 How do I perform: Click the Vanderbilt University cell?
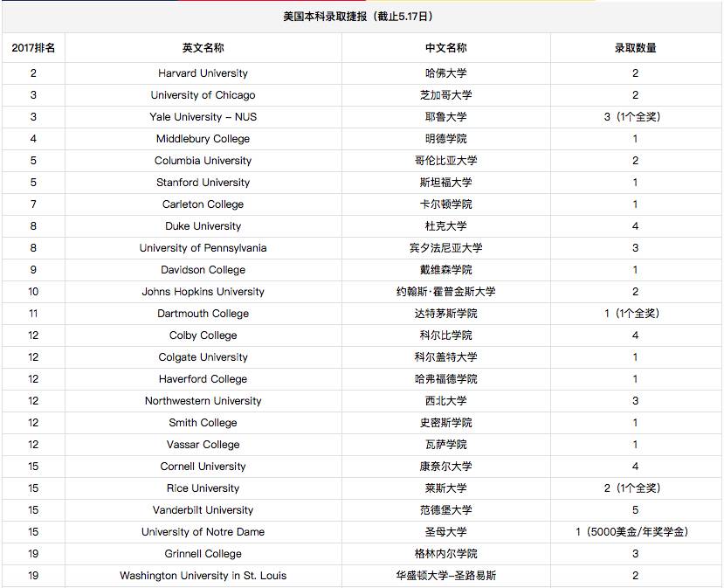point(203,510)
